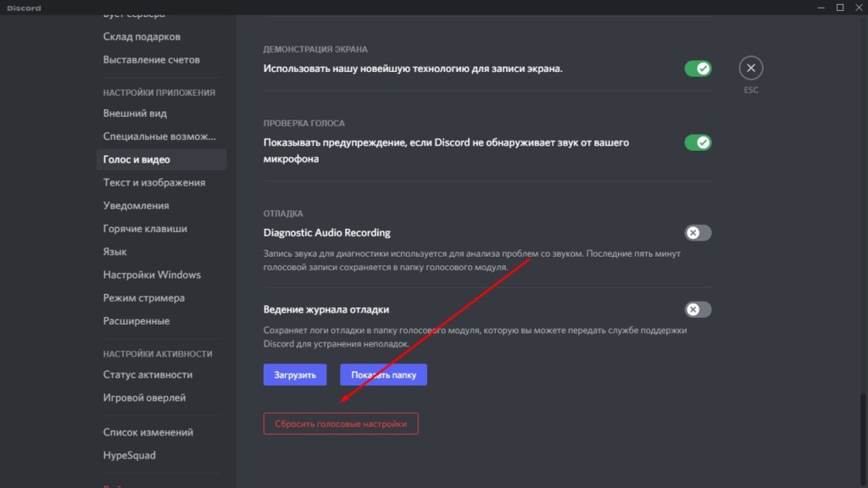Close the Discord window
This screenshot has height=488, width=868.
[x=859, y=7]
